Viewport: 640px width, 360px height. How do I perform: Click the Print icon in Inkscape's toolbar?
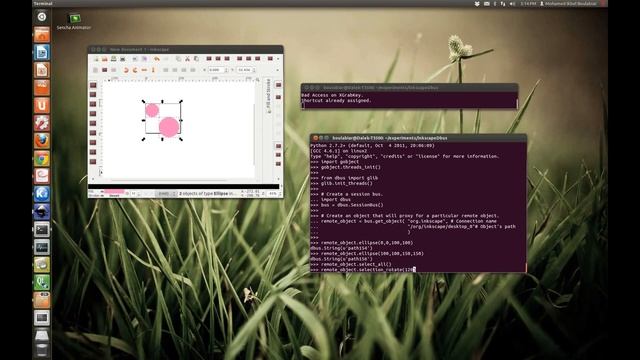click(x=122, y=59)
